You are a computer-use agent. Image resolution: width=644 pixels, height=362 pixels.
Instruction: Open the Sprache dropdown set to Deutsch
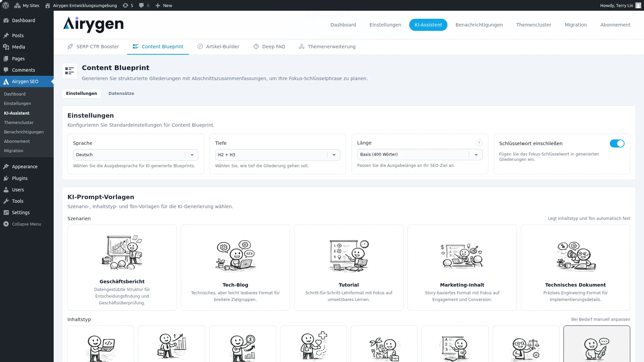[136, 155]
